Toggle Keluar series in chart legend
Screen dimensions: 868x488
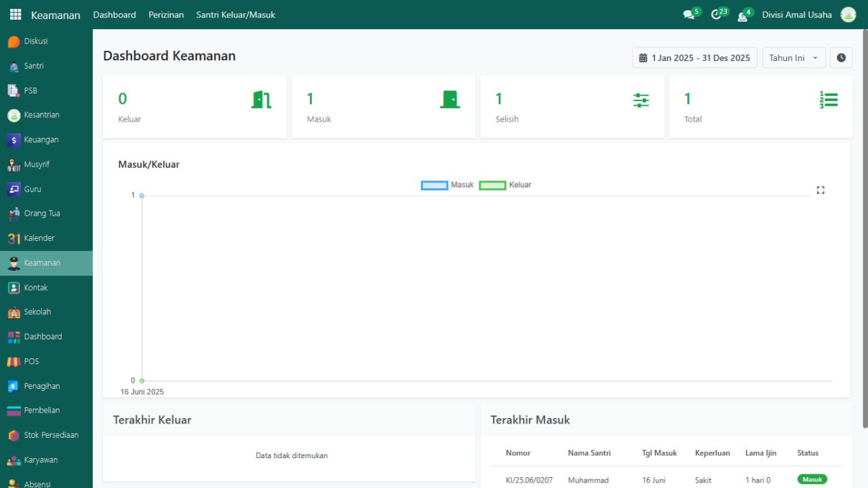point(505,185)
